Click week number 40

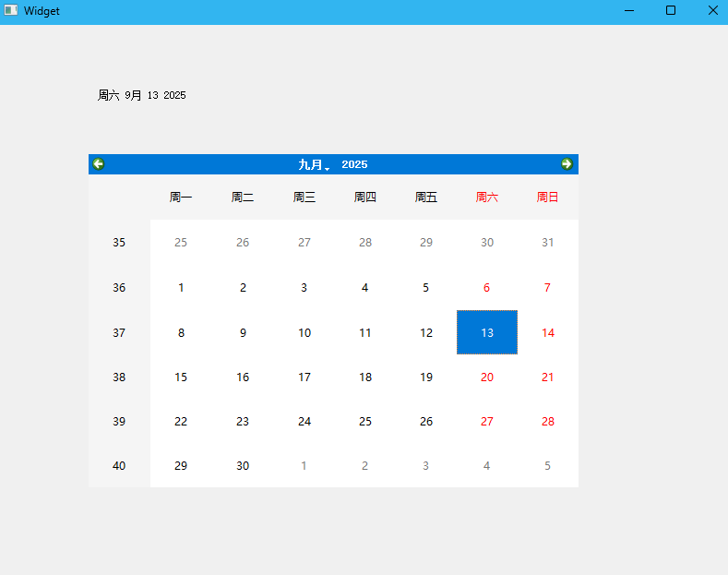click(x=119, y=465)
